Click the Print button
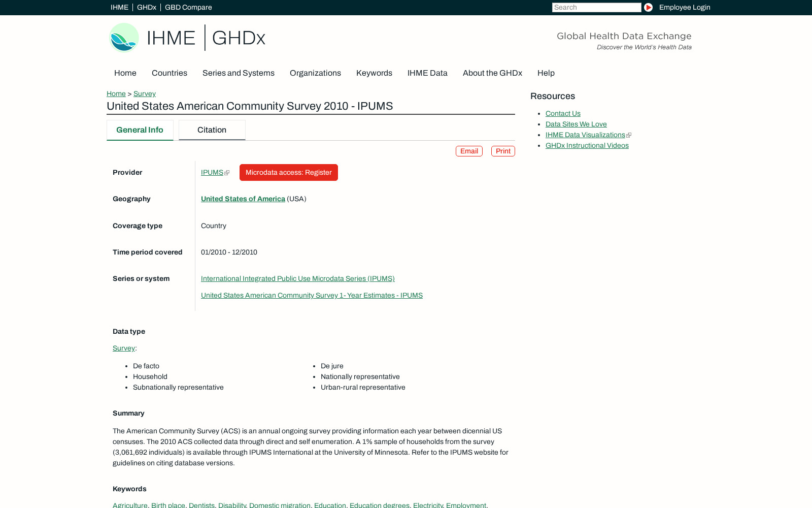Viewport: 812px width, 508px height. [503, 151]
